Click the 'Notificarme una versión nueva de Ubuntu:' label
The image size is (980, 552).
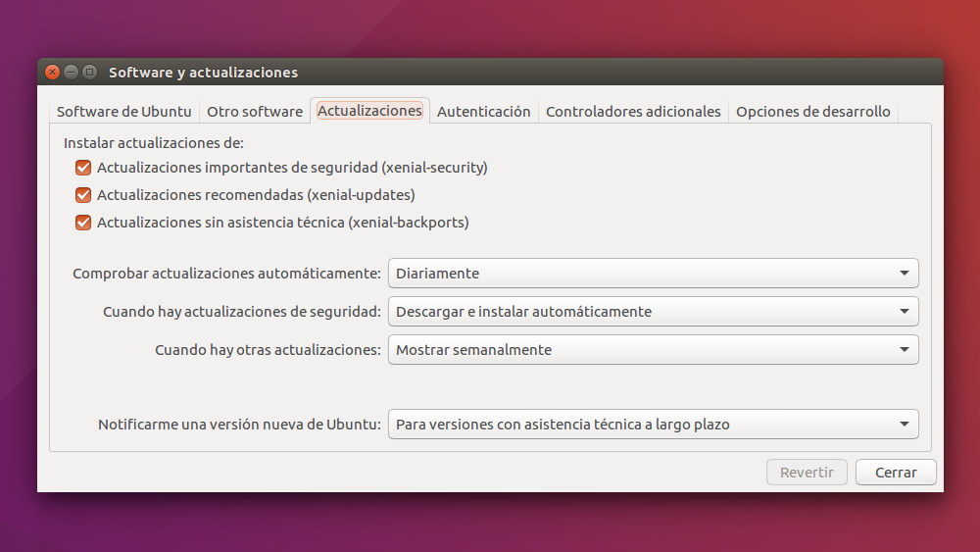point(239,425)
